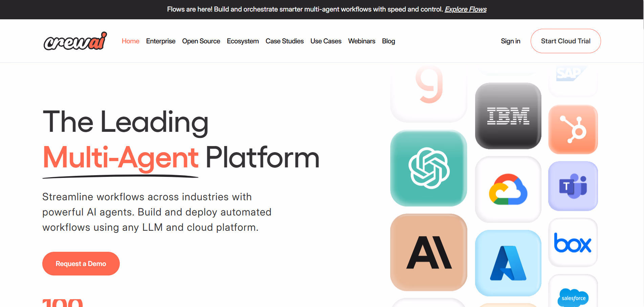Follow the Explore Flows banner link
This screenshot has width=644, height=307.
point(465,9)
